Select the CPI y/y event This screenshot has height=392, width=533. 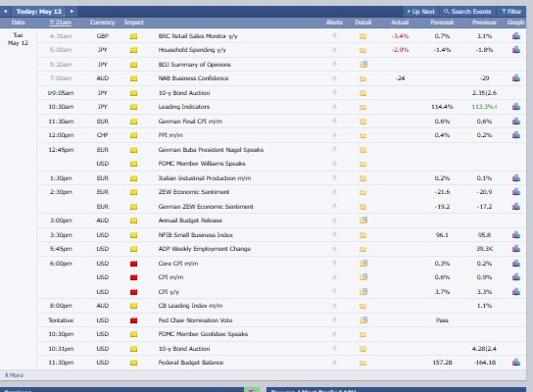[x=169, y=292]
